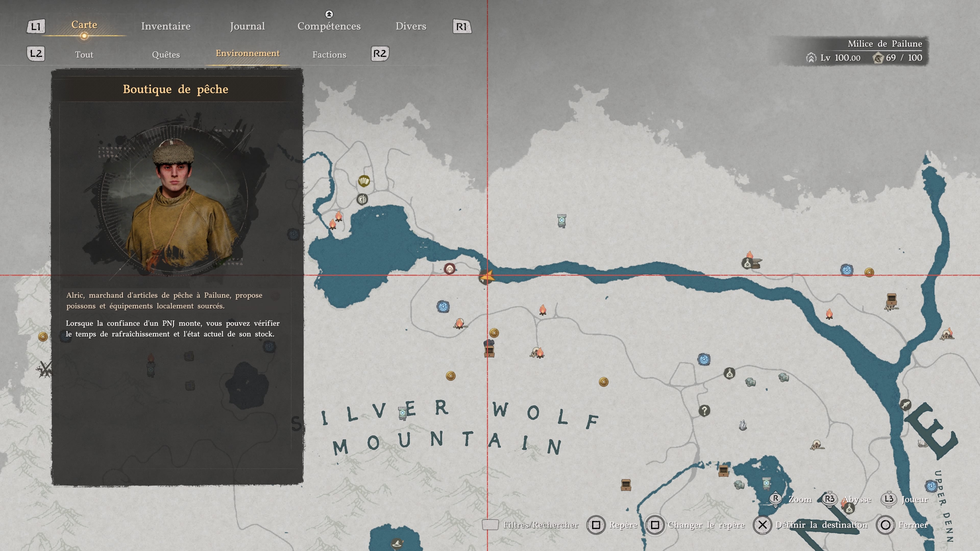
Task: Click the red hooded NPC marker
Action: pyautogui.click(x=450, y=269)
